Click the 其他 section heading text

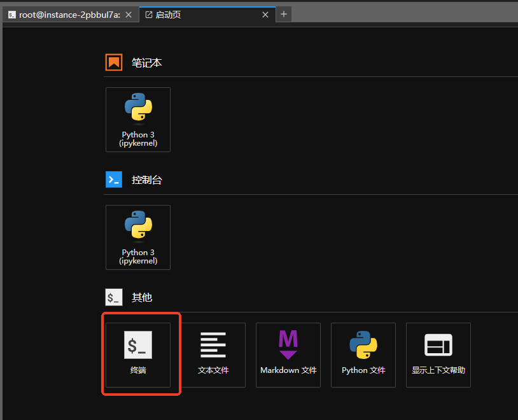coord(142,297)
